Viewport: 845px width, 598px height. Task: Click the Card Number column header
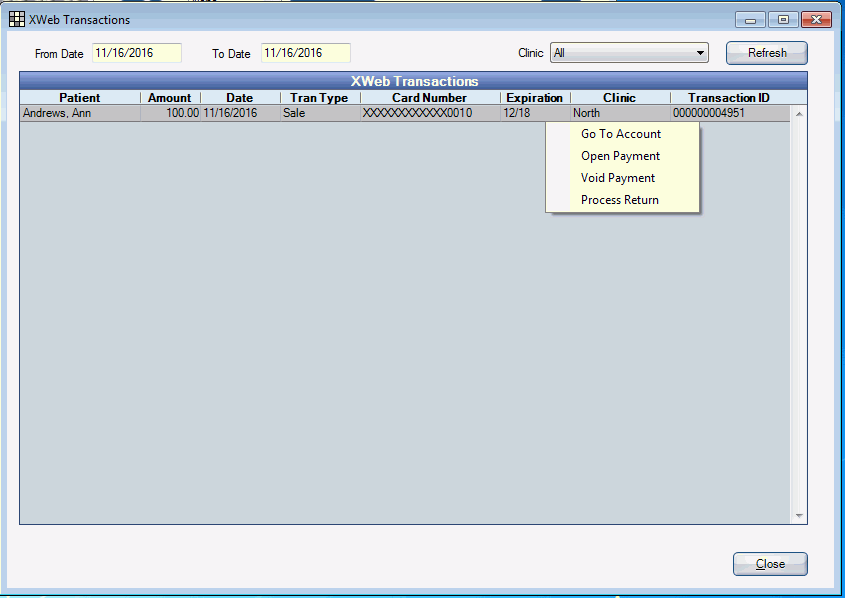pyautogui.click(x=430, y=98)
